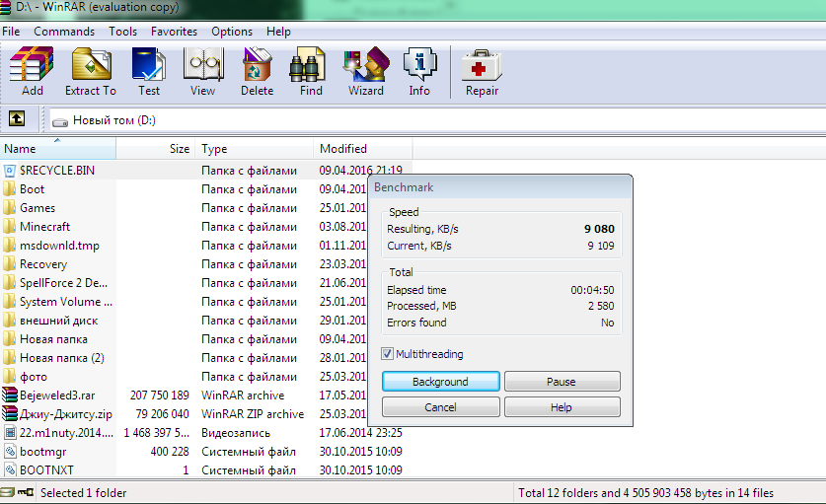Screen dimensions: 826x504
Task: Open the Favorites menu
Action: pyautogui.click(x=174, y=32)
